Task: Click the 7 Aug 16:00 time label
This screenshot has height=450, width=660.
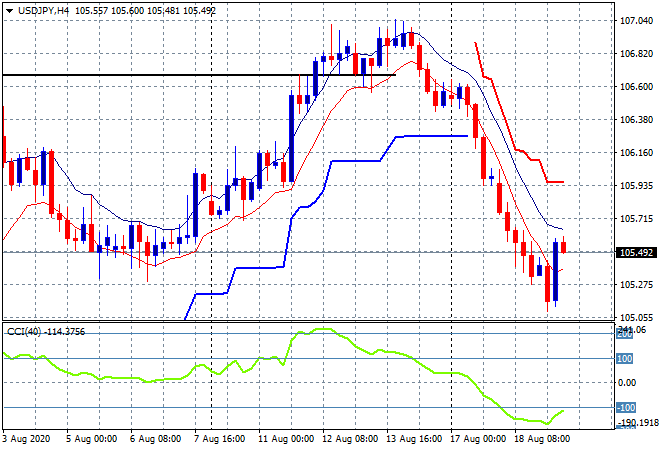Action: [219, 439]
